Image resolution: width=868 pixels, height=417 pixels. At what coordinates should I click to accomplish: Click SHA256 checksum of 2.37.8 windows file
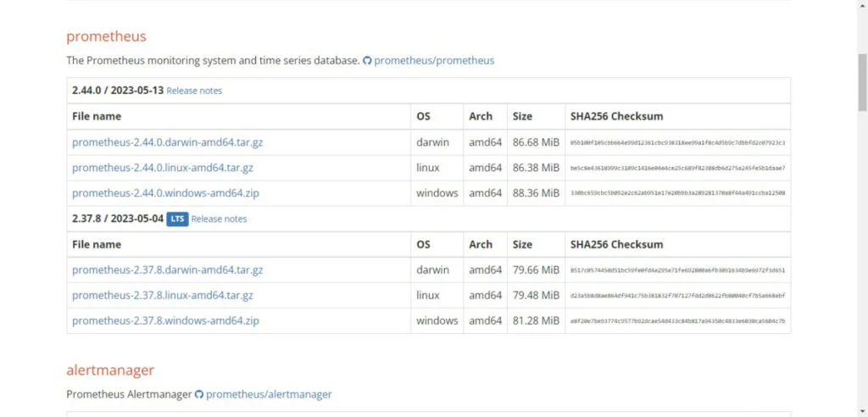[x=677, y=321]
